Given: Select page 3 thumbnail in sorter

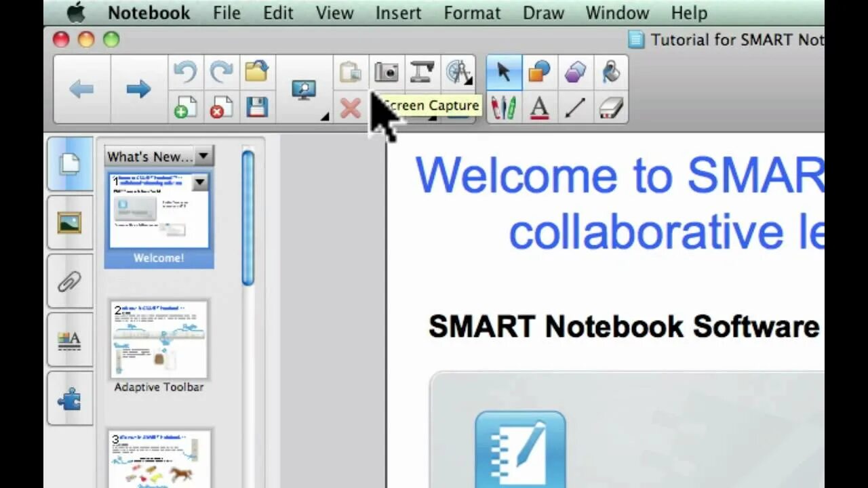Looking at the screenshot, I should [x=159, y=459].
